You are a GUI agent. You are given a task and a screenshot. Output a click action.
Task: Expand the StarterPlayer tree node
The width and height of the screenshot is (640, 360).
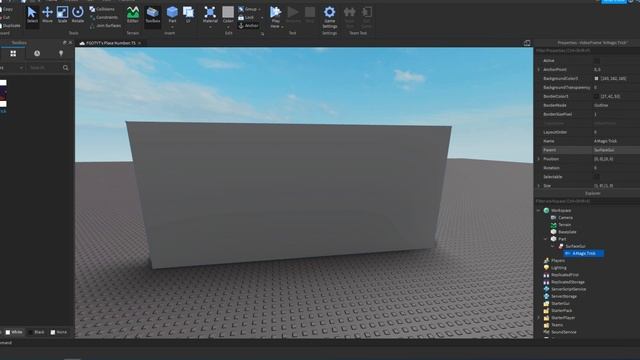[x=538, y=318]
